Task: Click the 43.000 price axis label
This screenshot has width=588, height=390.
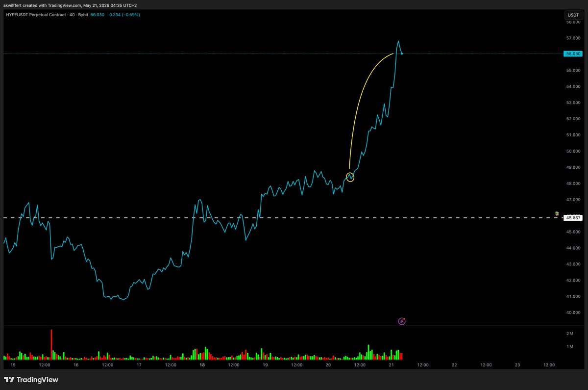Action: (x=573, y=264)
